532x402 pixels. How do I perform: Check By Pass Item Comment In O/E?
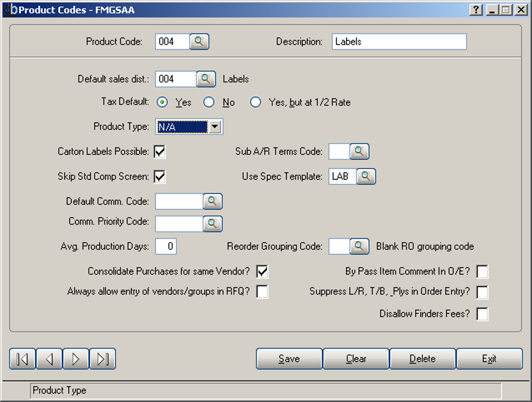click(x=483, y=272)
